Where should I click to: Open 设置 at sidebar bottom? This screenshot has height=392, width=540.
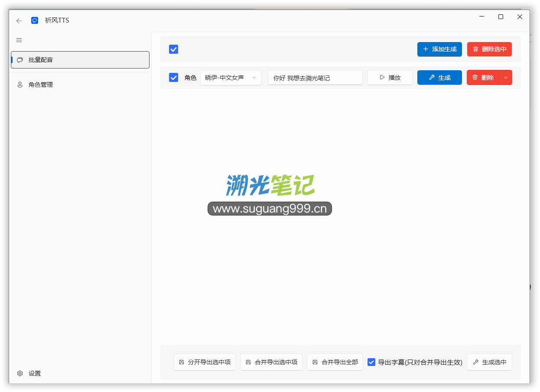click(x=80, y=373)
